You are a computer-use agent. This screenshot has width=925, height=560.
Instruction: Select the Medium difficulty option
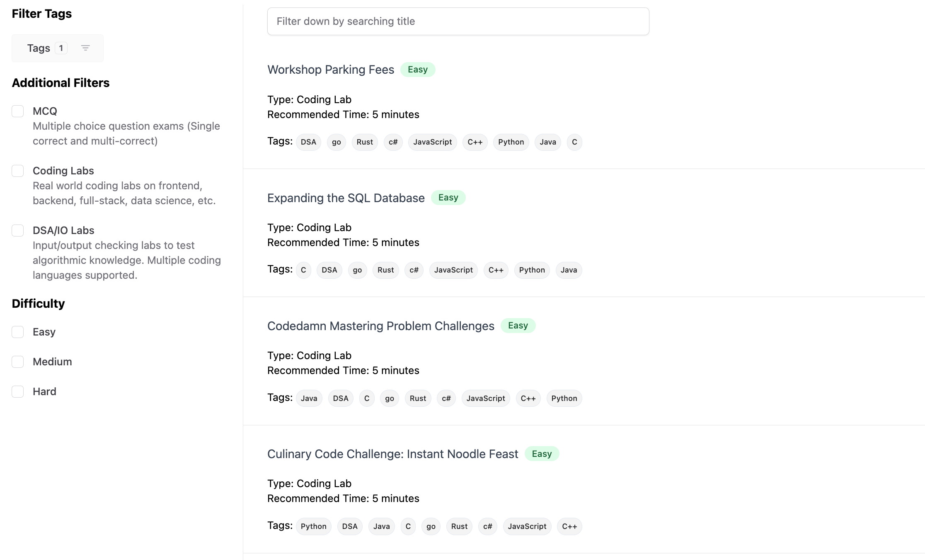coord(18,362)
